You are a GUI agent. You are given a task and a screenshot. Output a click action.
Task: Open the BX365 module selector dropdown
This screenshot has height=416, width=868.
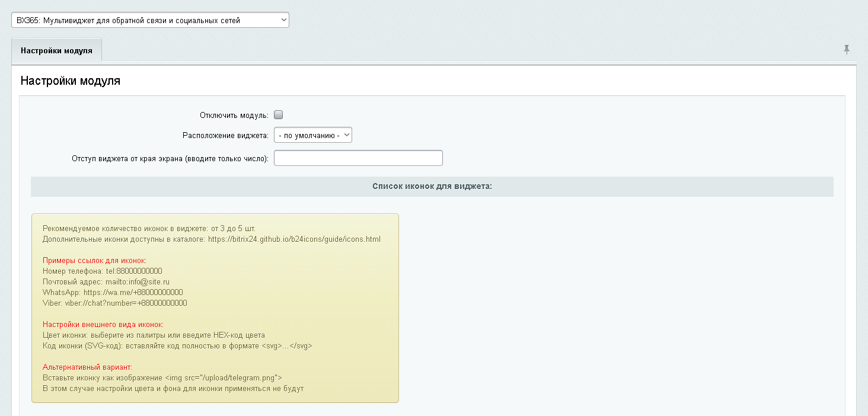pos(150,20)
